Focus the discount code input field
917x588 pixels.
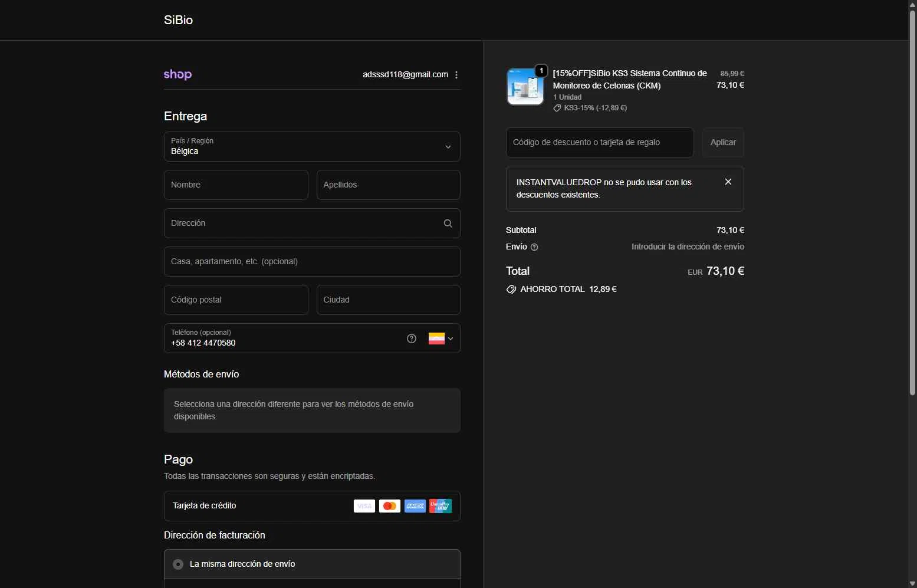(x=600, y=142)
